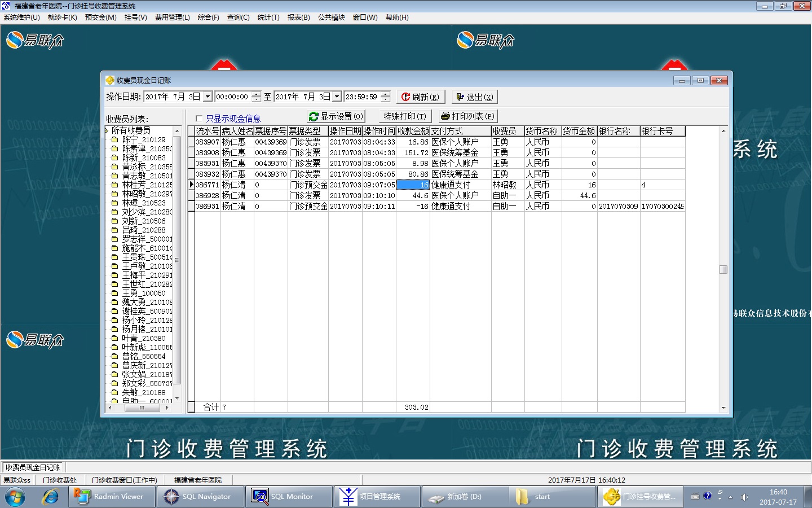
Task: Click the data grid vertical scrollbar thumb
Action: coord(723,270)
